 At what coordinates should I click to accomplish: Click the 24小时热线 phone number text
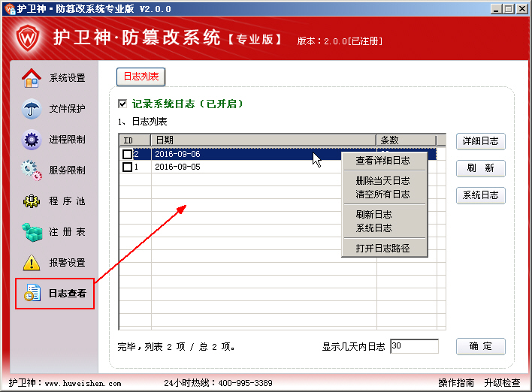pyautogui.click(x=218, y=383)
